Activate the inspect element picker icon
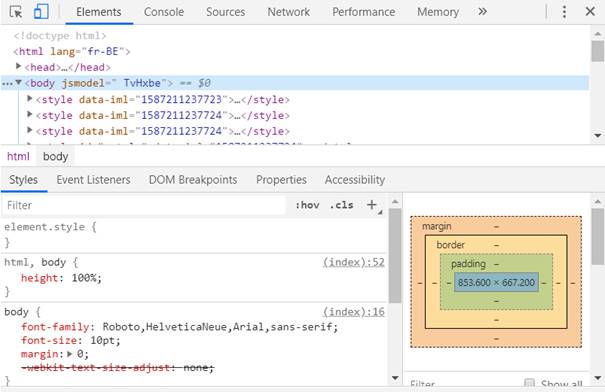Image resolution: width=605 pixels, height=392 pixels. pos(16,12)
